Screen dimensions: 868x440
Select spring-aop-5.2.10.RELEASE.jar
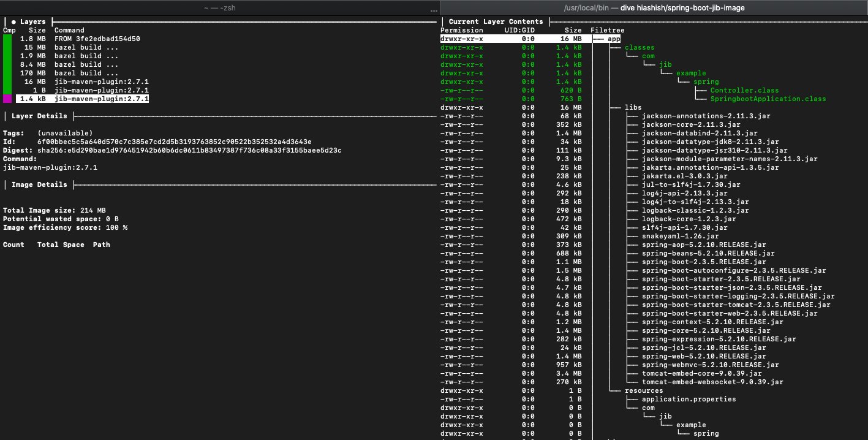tap(704, 245)
